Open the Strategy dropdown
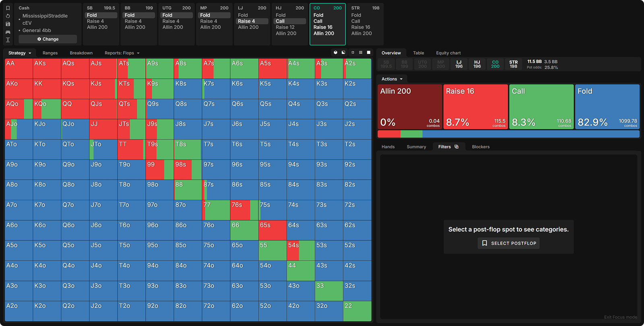 click(x=19, y=53)
